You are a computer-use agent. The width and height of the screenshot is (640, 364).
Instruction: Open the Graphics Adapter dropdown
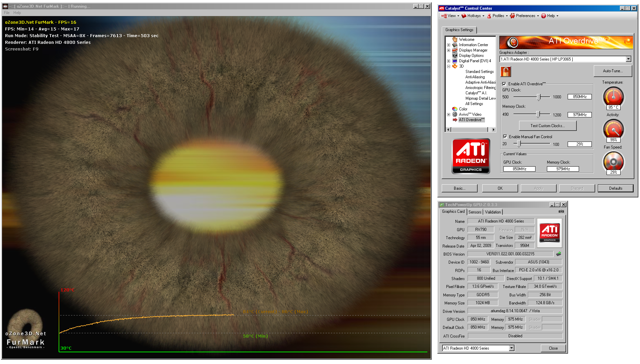click(x=628, y=59)
